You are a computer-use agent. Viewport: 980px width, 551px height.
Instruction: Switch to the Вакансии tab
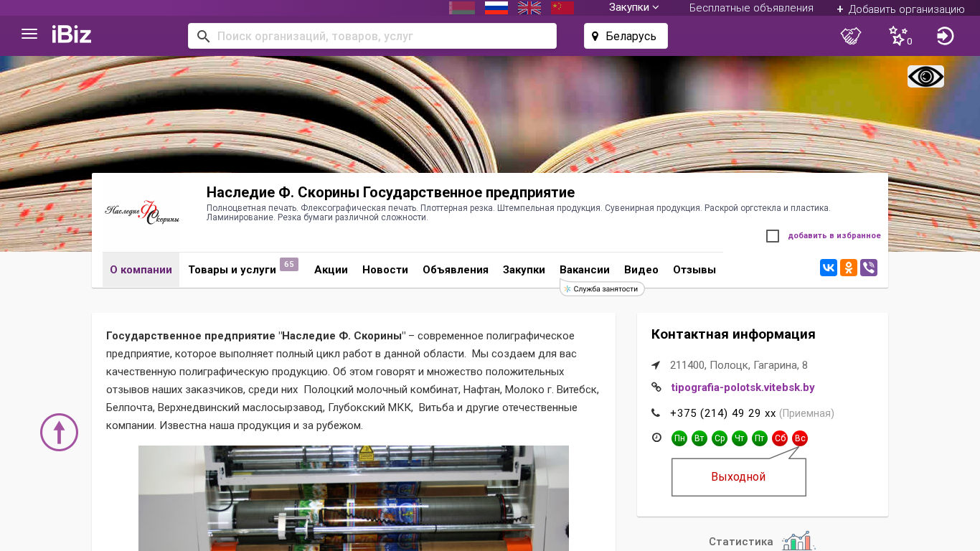[585, 270]
